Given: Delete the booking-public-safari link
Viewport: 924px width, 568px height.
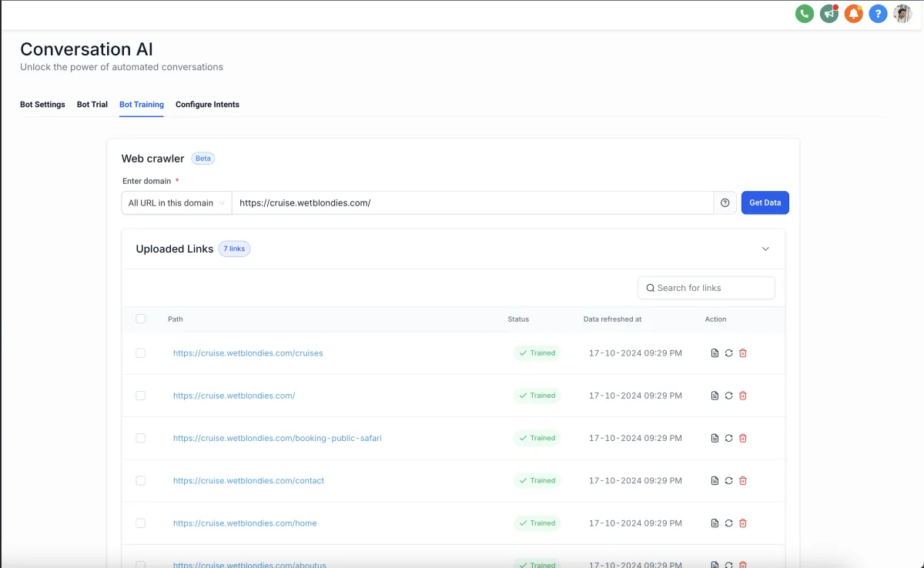Looking at the screenshot, I should [743, 438].
